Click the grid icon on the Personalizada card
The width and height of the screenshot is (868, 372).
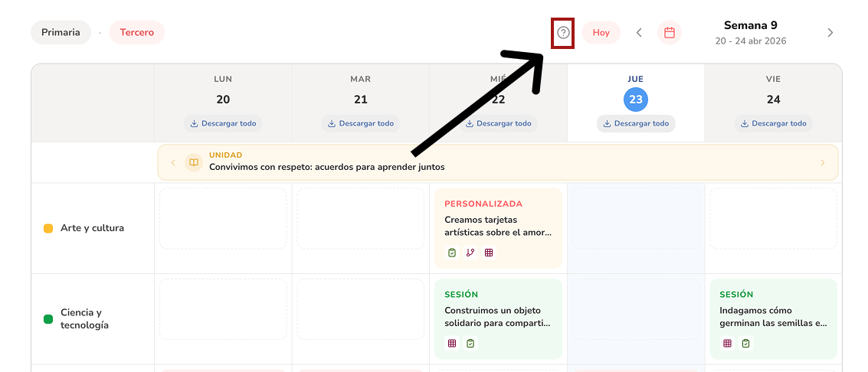[489, 253]
